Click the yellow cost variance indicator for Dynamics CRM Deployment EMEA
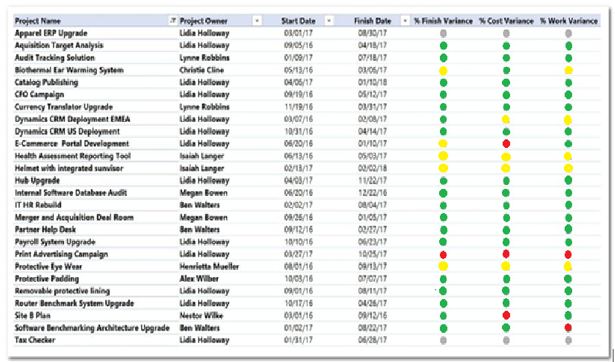This screenshot has width=615, height=362. pyautogui.click(x=506, y=119)
